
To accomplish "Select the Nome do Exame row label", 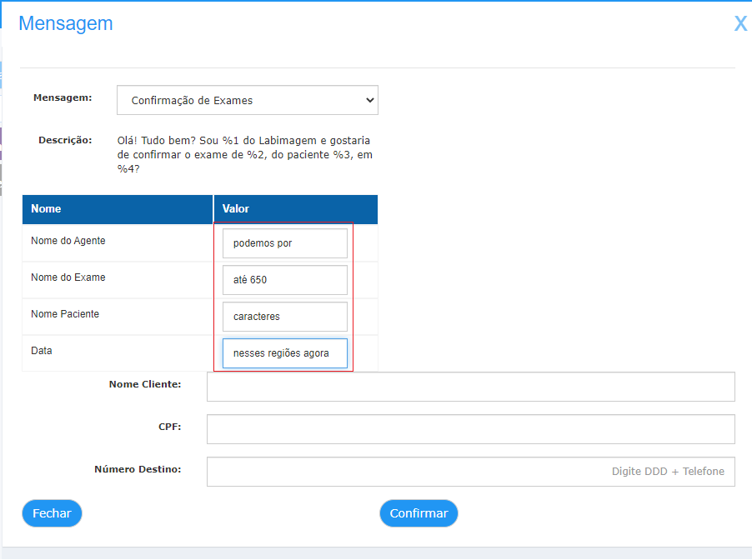I will point(68,277).
